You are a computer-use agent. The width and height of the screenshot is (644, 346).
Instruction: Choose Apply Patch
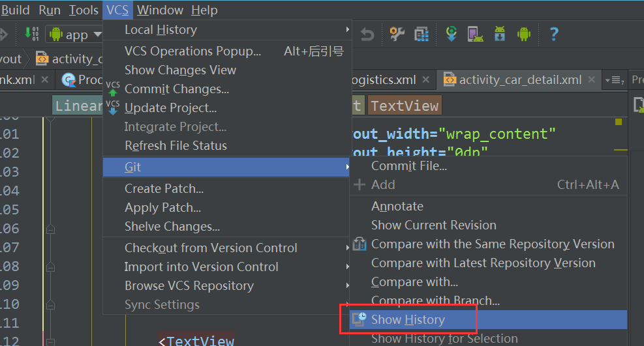click(x=227, y=207)
